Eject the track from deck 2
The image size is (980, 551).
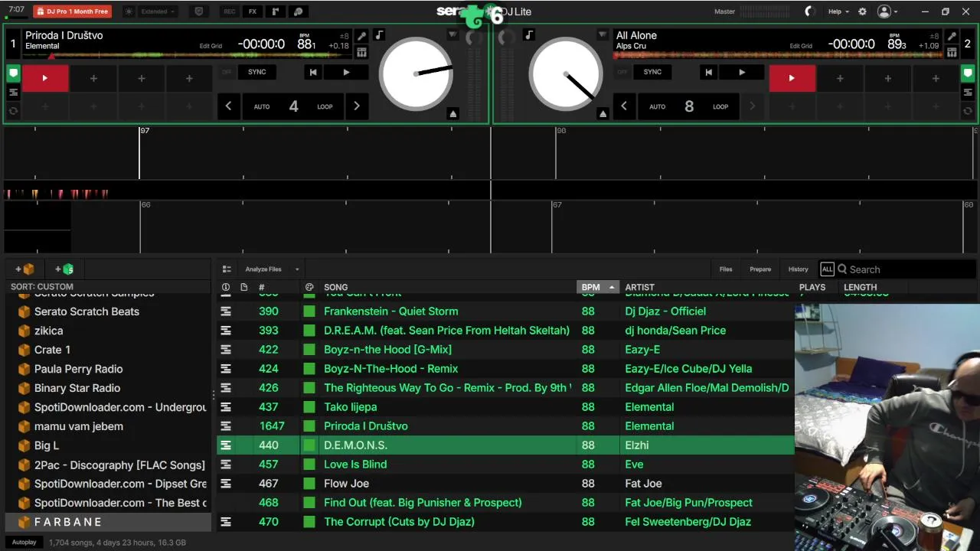tap(603, 113)
